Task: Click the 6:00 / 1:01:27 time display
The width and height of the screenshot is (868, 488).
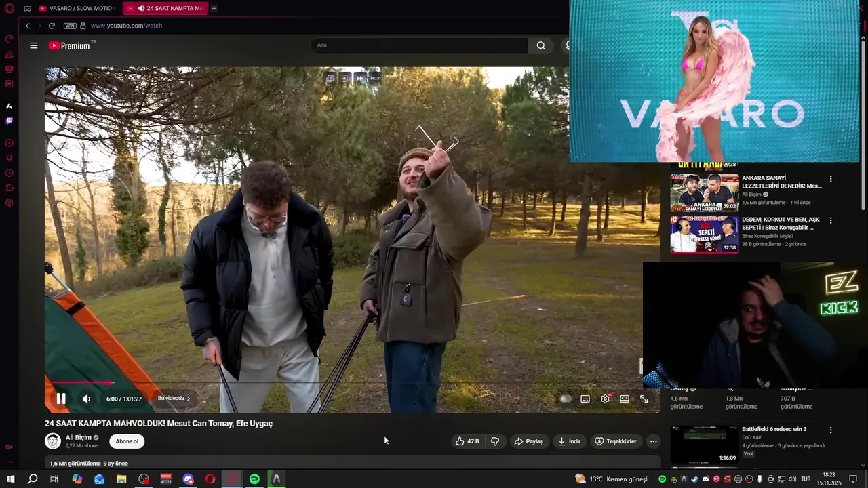Action: 124,399
